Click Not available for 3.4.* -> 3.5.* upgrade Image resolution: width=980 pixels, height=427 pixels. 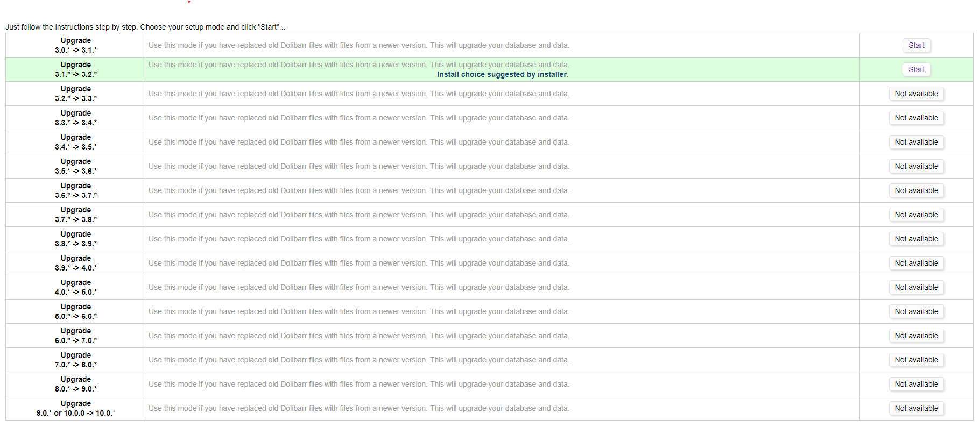click(916, 142)
